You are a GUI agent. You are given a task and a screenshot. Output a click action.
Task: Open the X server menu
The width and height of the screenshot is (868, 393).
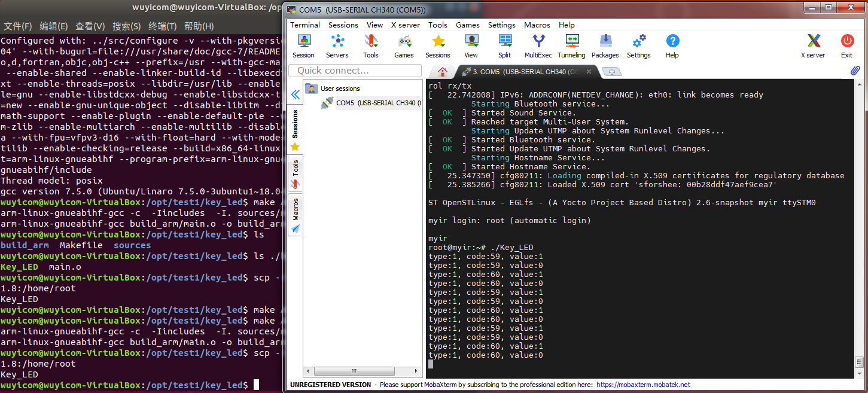click(406, 25)
